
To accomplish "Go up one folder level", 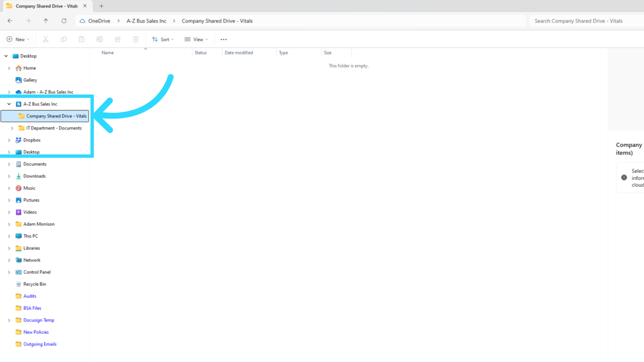I will (46, 21).
